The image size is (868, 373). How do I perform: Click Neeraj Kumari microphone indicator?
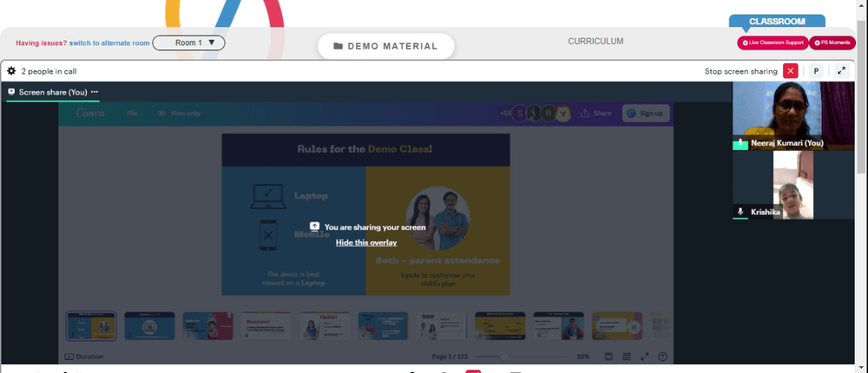point(740,143)
